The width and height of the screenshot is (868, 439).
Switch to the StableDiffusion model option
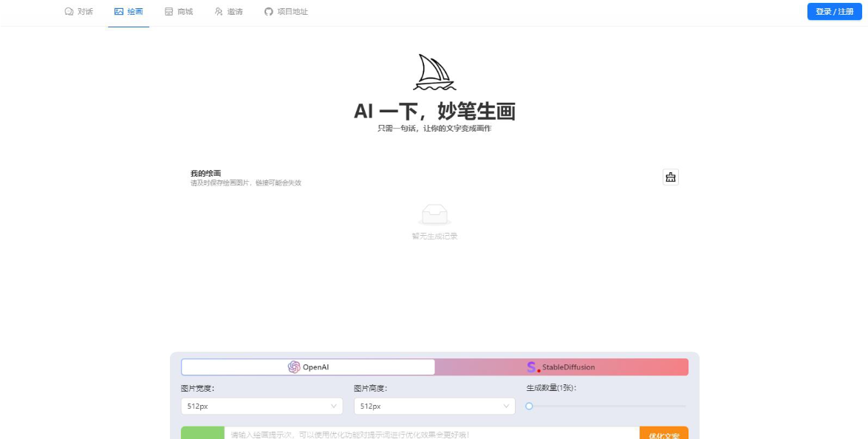point(561,367)
